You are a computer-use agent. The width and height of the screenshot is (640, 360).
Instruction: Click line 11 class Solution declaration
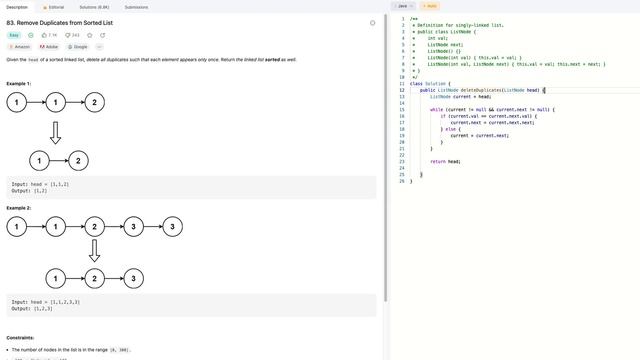click(430, 84)
